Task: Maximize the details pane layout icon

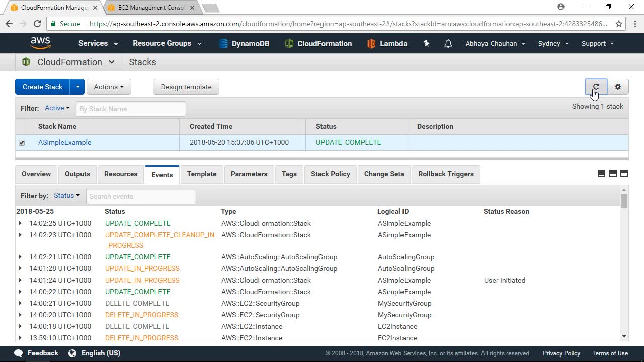Action: (624, 174)
